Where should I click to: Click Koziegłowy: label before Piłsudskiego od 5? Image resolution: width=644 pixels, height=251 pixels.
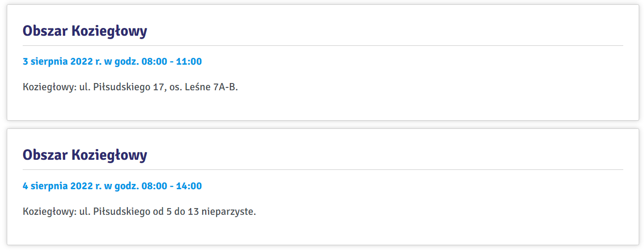[50, 212]
